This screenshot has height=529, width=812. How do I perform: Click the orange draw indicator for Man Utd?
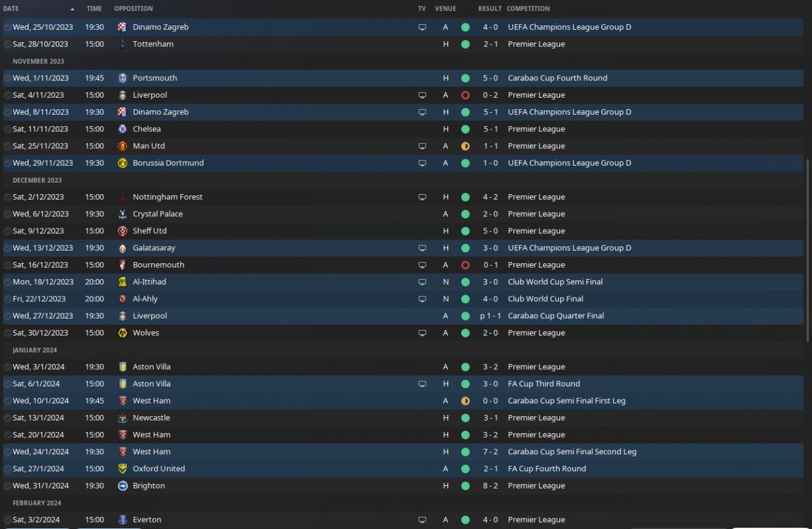pos(465,146)
